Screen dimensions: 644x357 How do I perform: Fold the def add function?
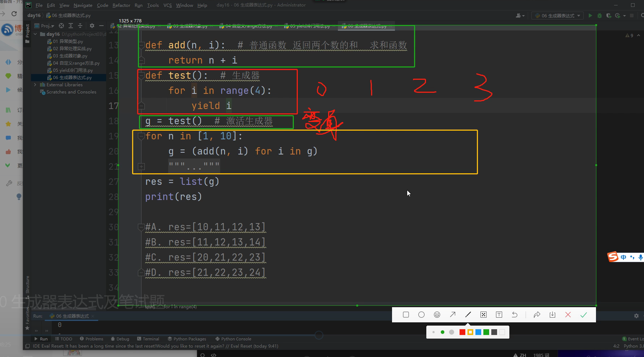click(x=142, y=45)
